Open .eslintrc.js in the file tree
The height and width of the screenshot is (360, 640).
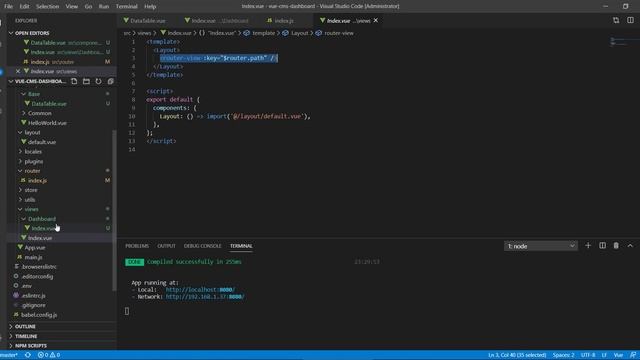point(33,296)
